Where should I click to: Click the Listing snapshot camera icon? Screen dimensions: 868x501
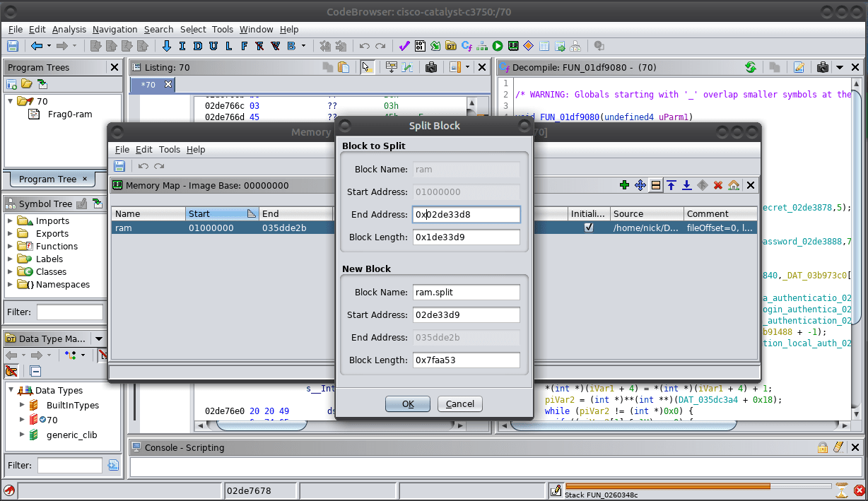(x=430, y=67)
